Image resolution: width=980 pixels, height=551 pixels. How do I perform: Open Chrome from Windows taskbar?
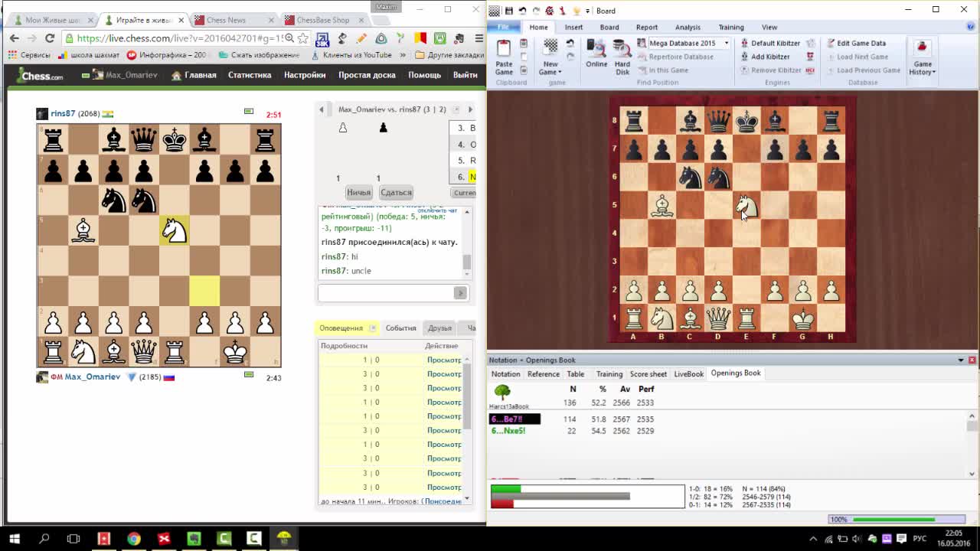coord(134,539)
